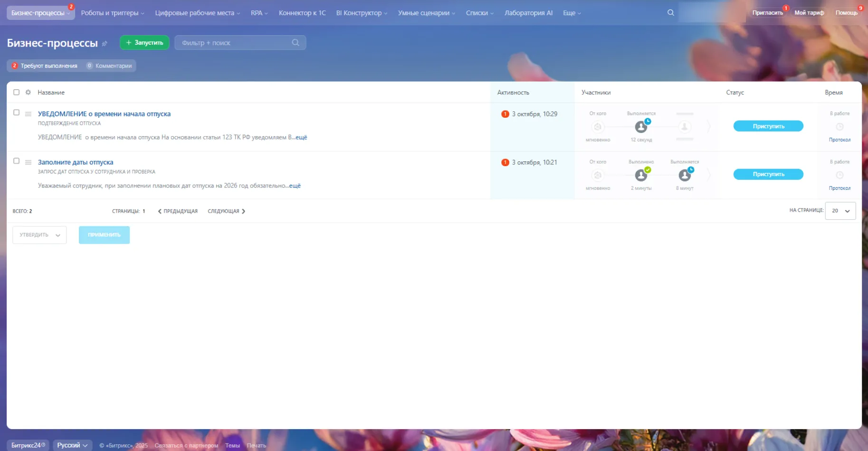Click the Выполнено participant avatar in second row

tap(641, 175)
